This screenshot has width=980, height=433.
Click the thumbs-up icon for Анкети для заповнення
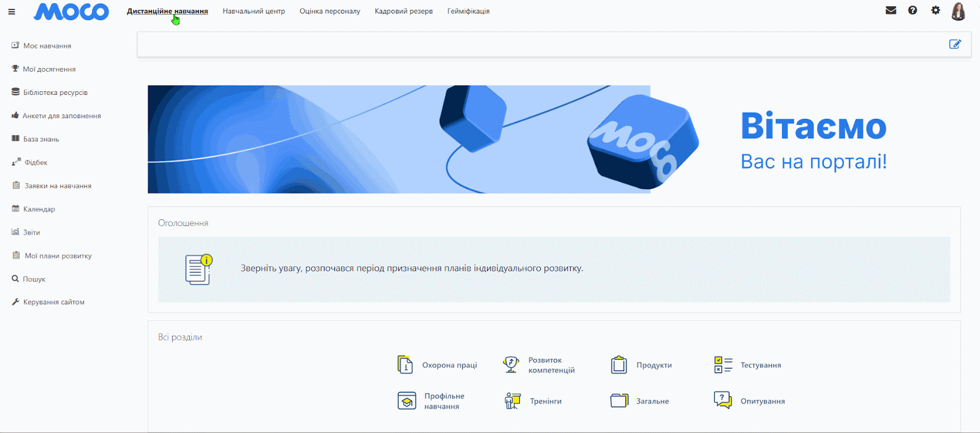coord(15,115)
